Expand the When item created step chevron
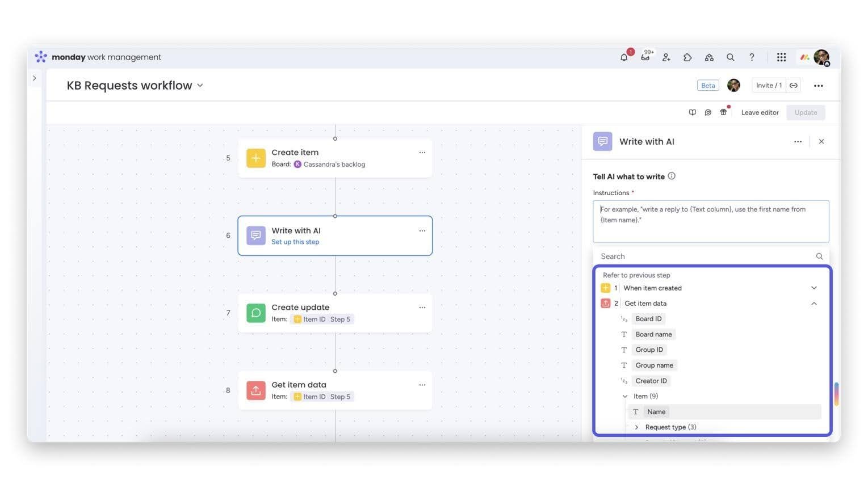Viewport: 868px width, 488px height. click(814, 288)
